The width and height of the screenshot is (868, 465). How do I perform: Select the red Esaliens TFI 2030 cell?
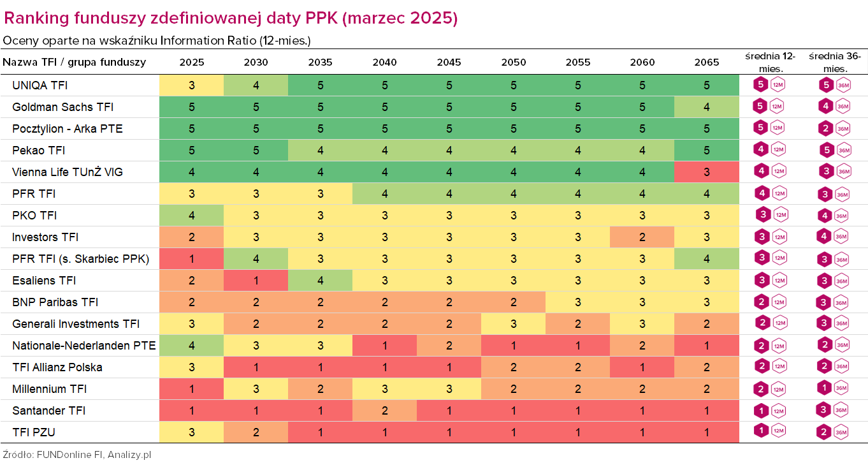(x=256, y=280)
